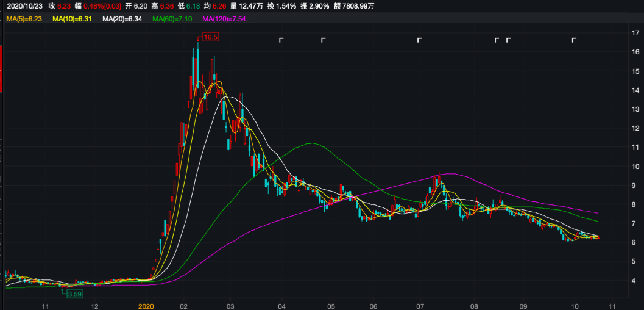Click the volume value 12.47万 in header

point(251,5)
